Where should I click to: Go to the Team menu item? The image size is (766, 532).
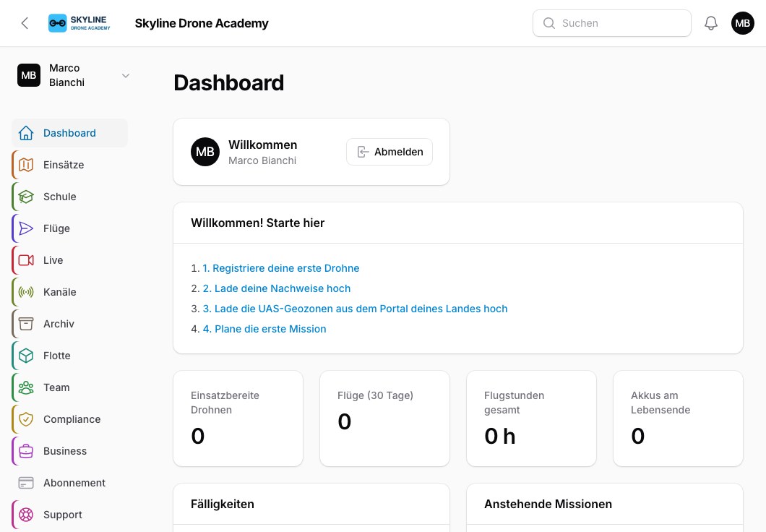coord(70,387)
